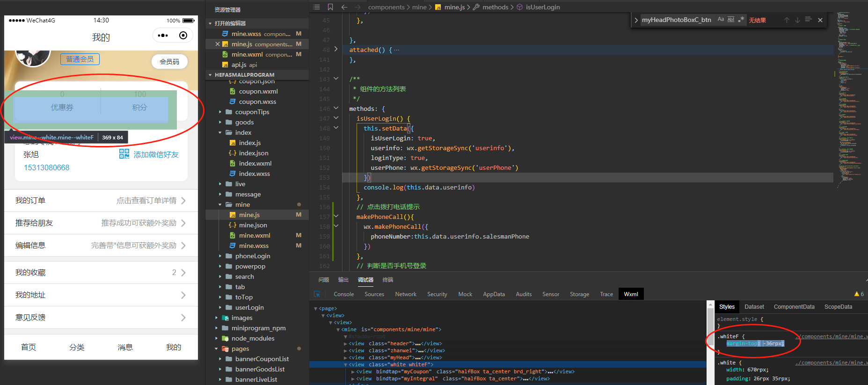Click the back navigation arrow in editor
Screen dimensions: 868x385
coord(344,7)
